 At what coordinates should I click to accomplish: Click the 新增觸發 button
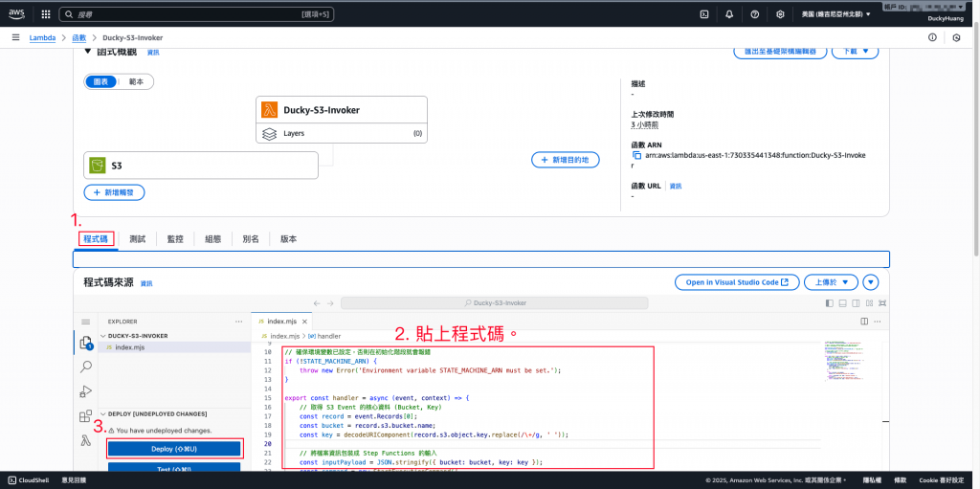(x=115, y=192)
